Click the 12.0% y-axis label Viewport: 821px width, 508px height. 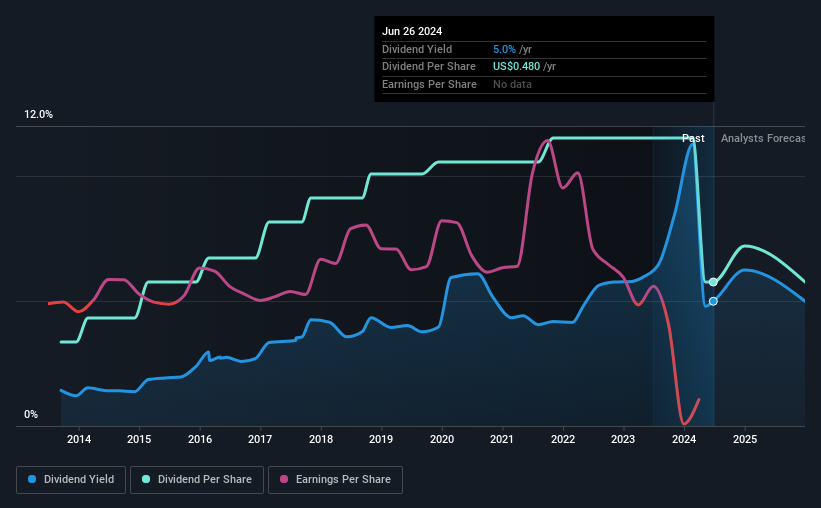click(38, 115)
